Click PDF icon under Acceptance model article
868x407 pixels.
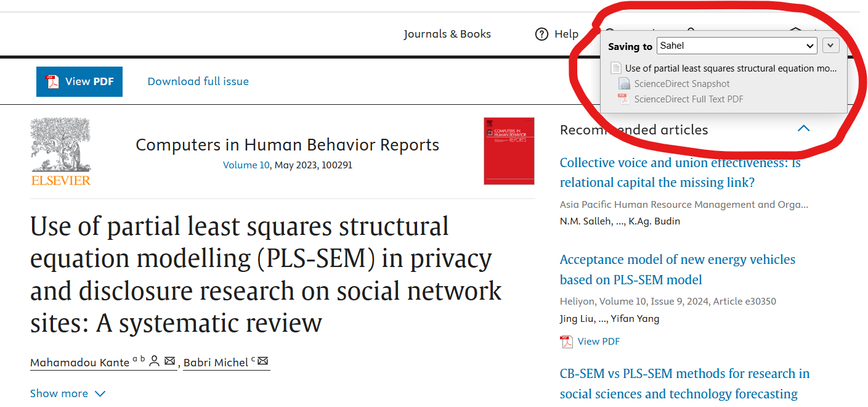pos(566,341)
